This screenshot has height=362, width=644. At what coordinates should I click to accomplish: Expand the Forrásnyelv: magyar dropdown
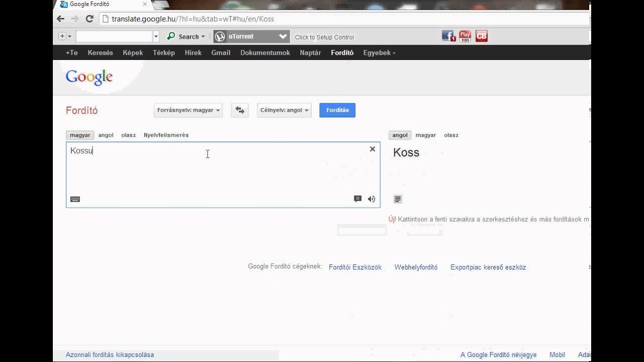189,110
